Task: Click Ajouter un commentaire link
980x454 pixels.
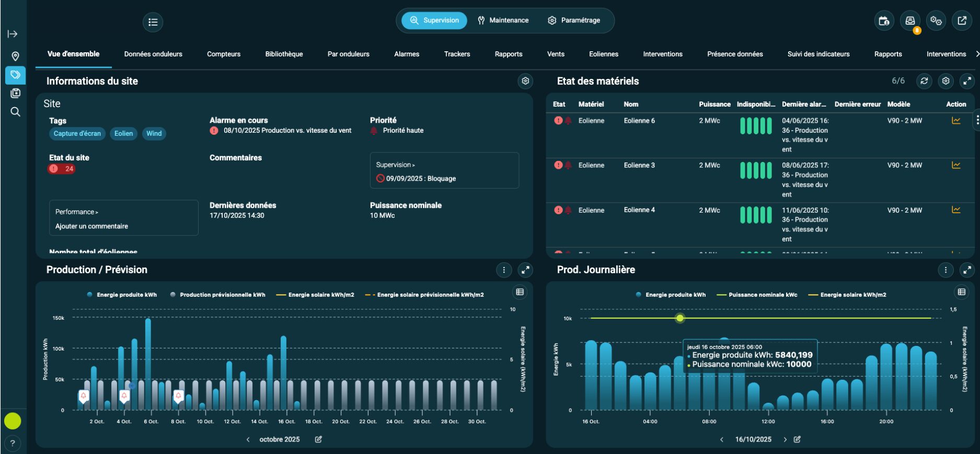Action: 91,226
